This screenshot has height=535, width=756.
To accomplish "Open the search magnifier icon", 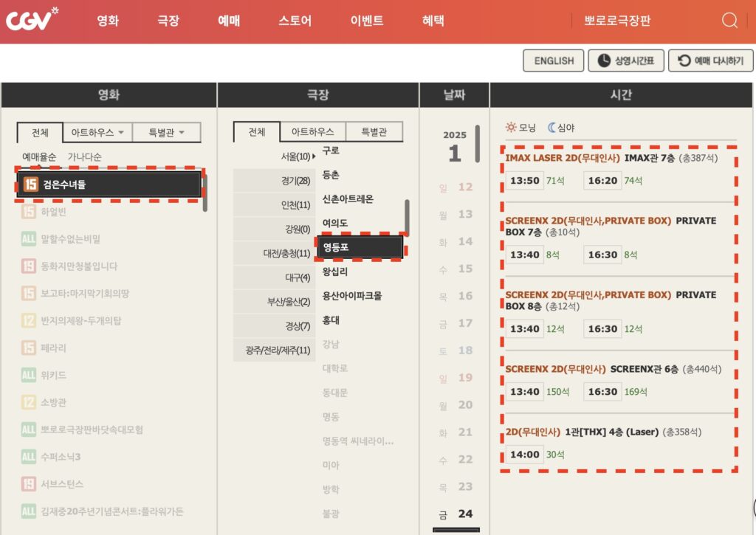I will click(729, 20).
